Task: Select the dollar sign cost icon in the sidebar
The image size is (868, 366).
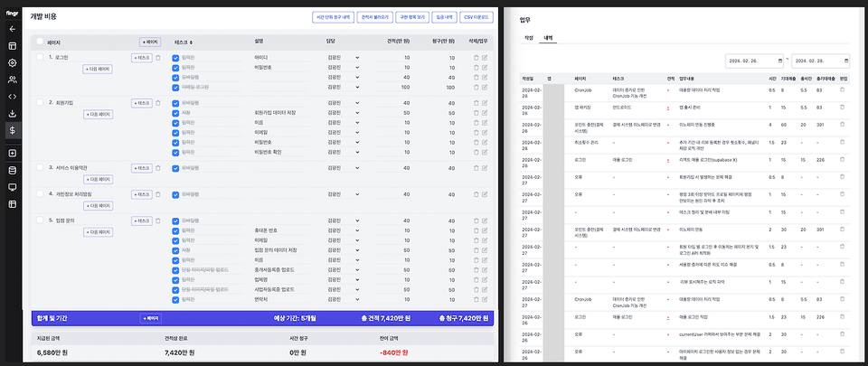Action: 12,130
